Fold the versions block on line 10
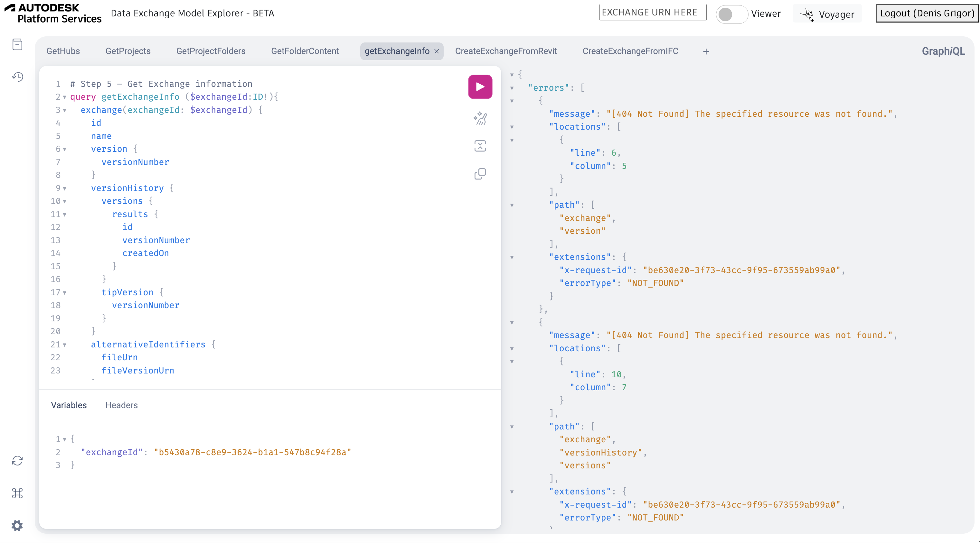This screenshot has width=980, height=543. 65,201
